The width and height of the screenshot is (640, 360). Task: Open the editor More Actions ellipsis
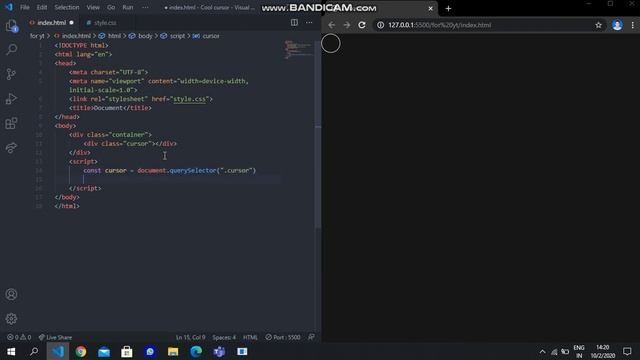click(309, 22)
